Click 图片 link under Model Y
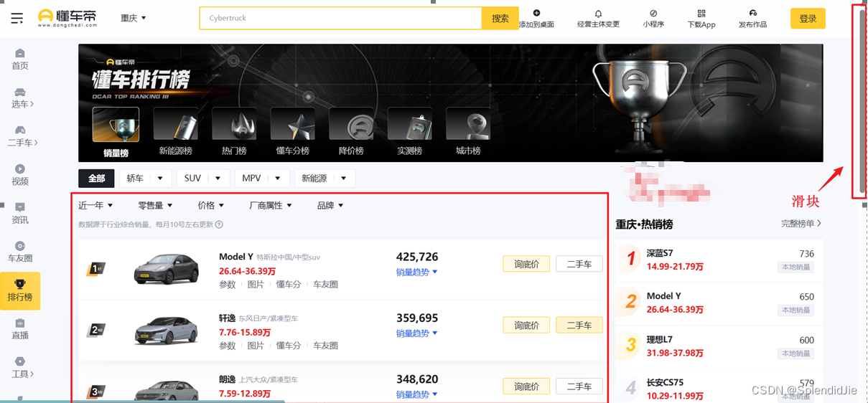The image size is (868, 403). pos(256,285)
